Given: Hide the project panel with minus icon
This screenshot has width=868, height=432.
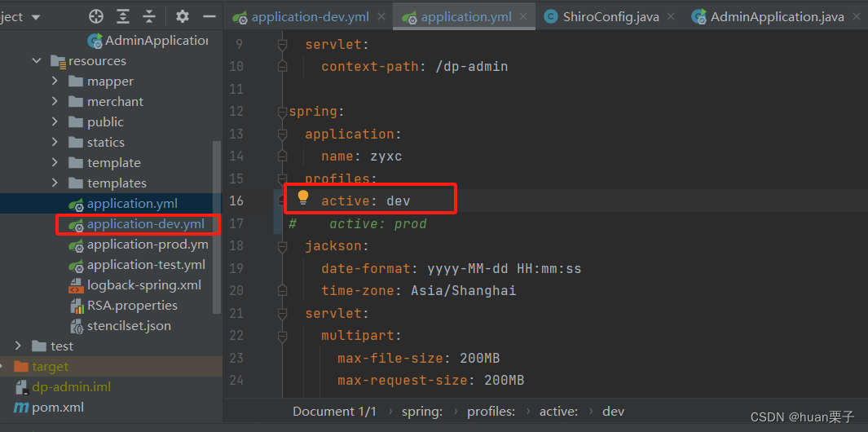Looking at the screenshot, I should [209, 16].
